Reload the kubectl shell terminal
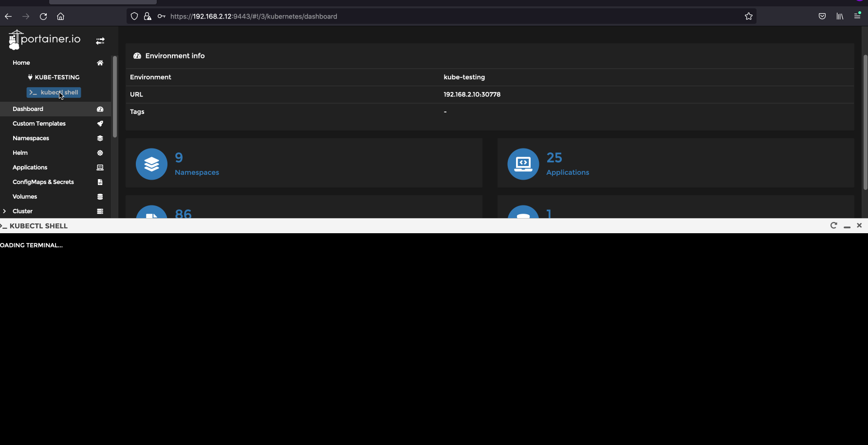868x445 pixels. click(834, 225)
